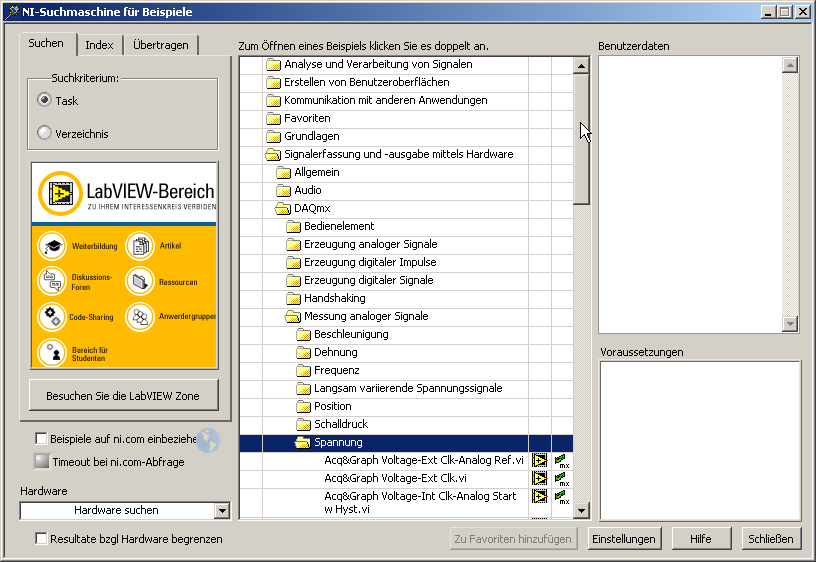This screenshot has width=816, height=562.
Task: Click folder icon of Dehnung
Action: tap(303, 352)
